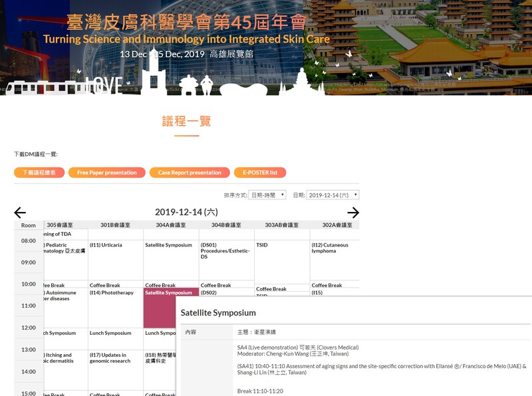Open the (DS02) session

pos(227,292)
